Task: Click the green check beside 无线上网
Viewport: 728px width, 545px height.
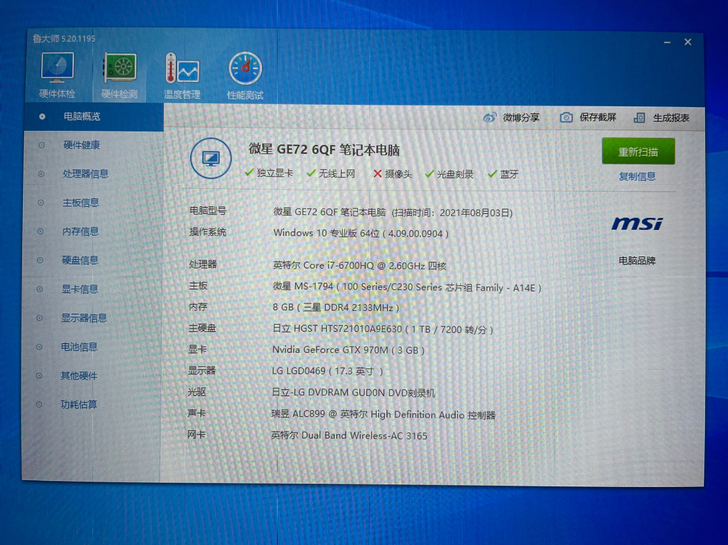Action: (311, 173)
